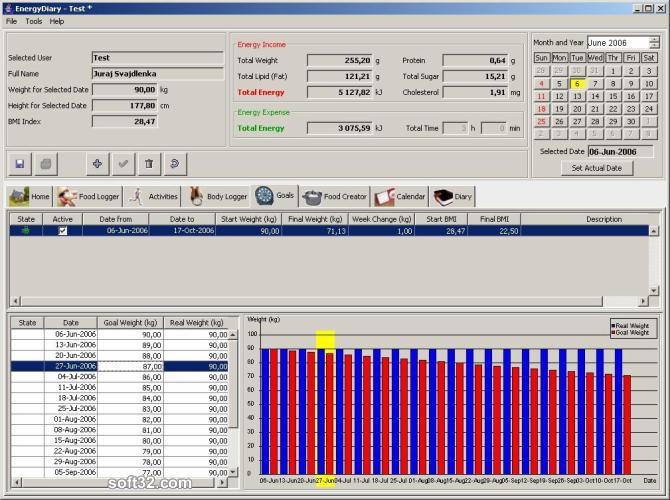Image resolution: width=670 pixels, height=500 pixels.
Task: Click the weight table horizontal scroll-right arrow
Action: point(222,482)
